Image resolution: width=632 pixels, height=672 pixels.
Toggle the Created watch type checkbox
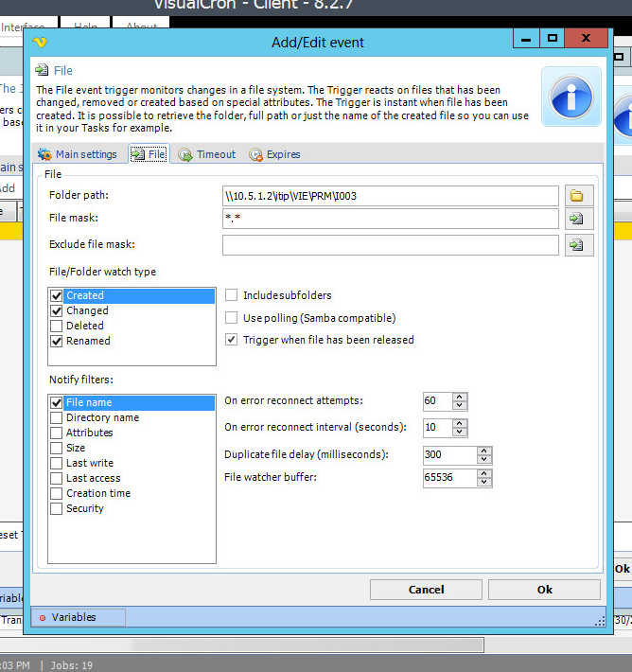click(x=57, y=295)
